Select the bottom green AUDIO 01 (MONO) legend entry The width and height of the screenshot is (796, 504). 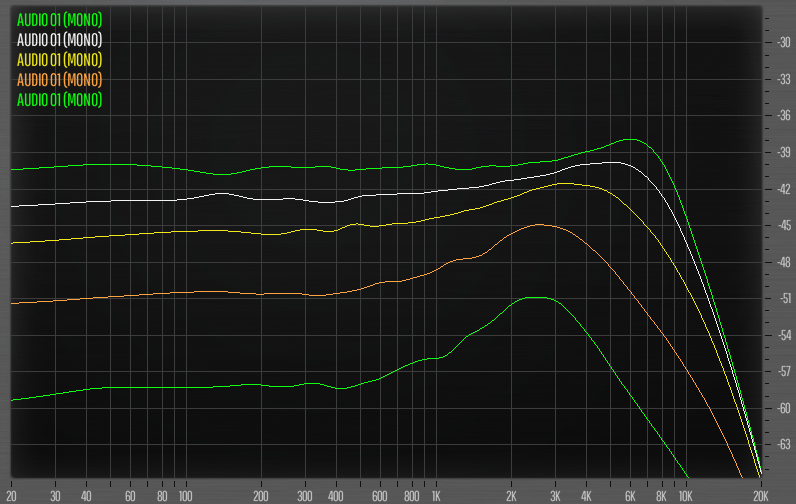pyautogui.click(x=60, y=99)
